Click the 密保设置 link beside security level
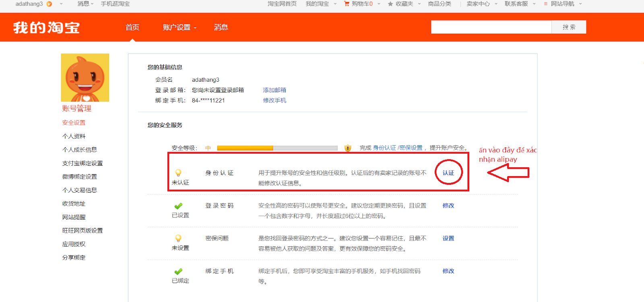The image size is (644, 302). click(x=411, y=148)
